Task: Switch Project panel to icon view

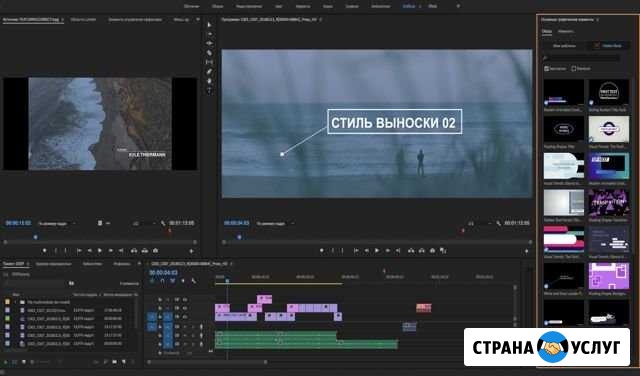Action: point(24,362)
